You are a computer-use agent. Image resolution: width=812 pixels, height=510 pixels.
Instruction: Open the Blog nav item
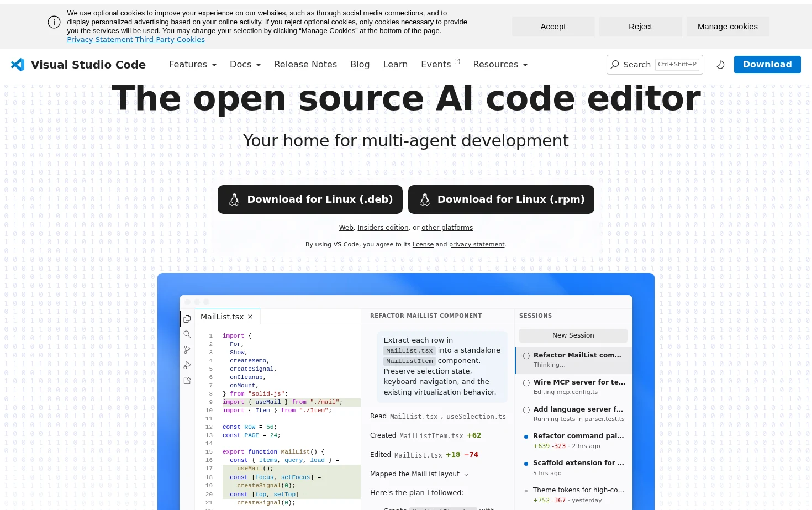click(x=360, y=65)
